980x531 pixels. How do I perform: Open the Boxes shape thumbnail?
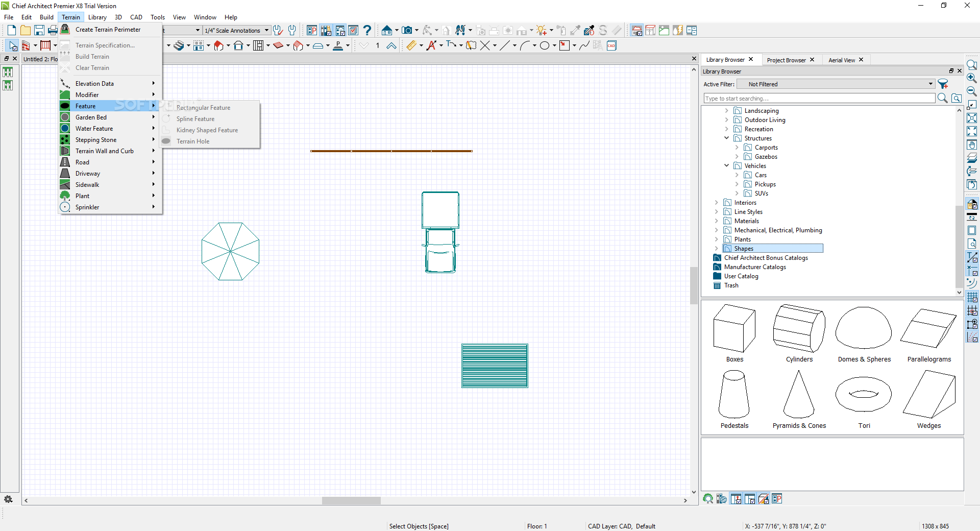[x=734, y=333]
